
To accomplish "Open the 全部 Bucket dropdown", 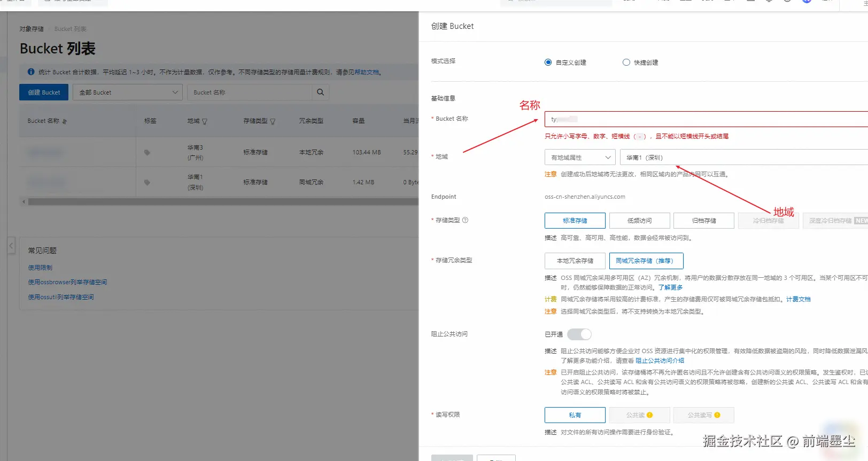I will point(128,92).
